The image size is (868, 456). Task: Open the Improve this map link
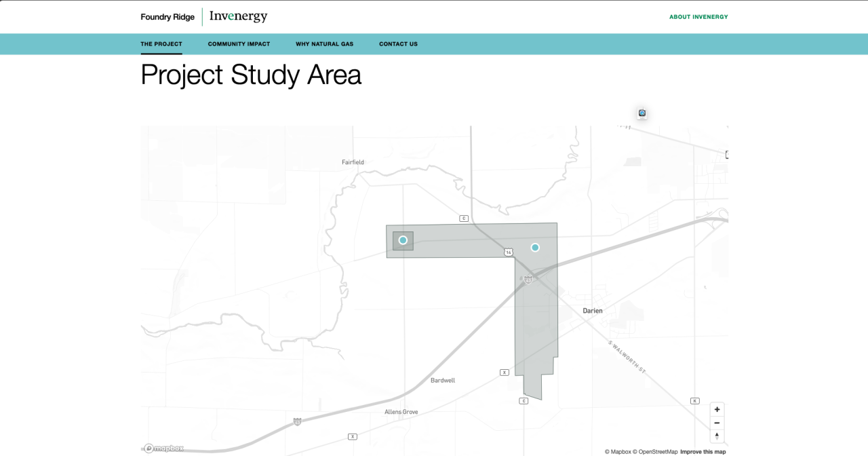click(703, 452)
